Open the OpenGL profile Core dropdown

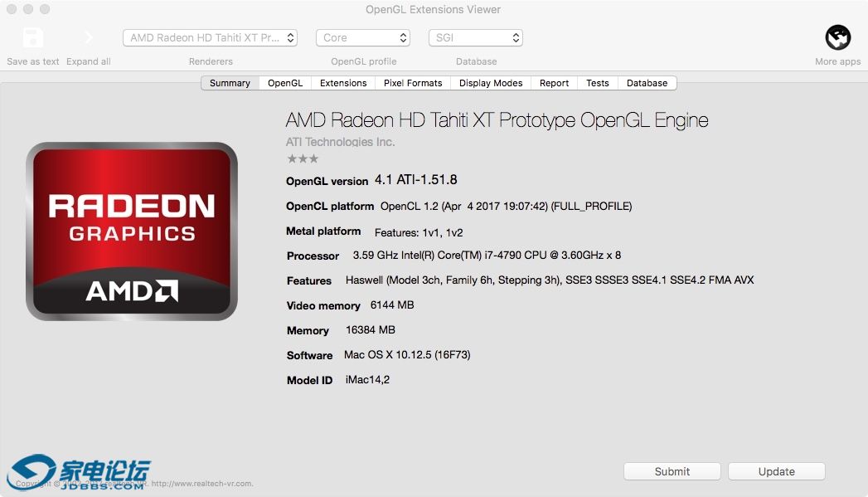(363, 38)
